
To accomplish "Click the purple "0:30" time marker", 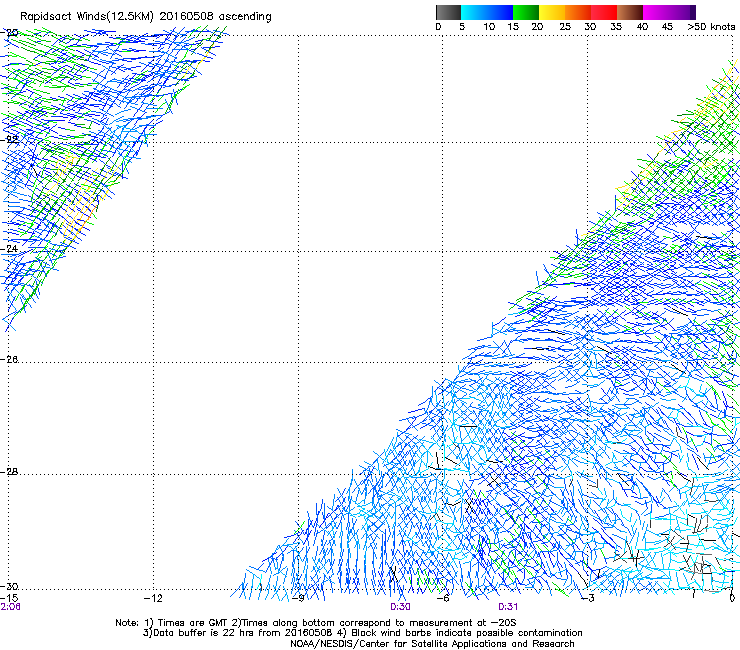I will 400,607.
